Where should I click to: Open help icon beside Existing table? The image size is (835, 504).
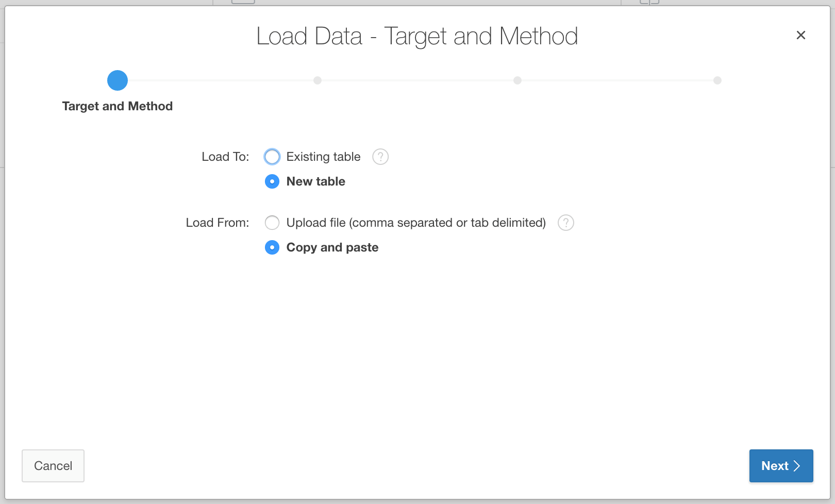(x=380, y=157)
